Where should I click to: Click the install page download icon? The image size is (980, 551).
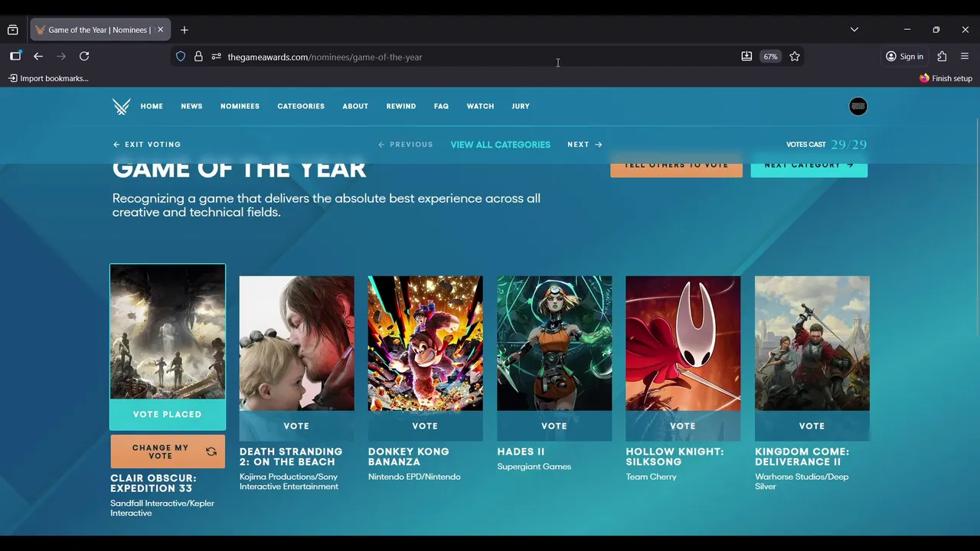(746, 57)
